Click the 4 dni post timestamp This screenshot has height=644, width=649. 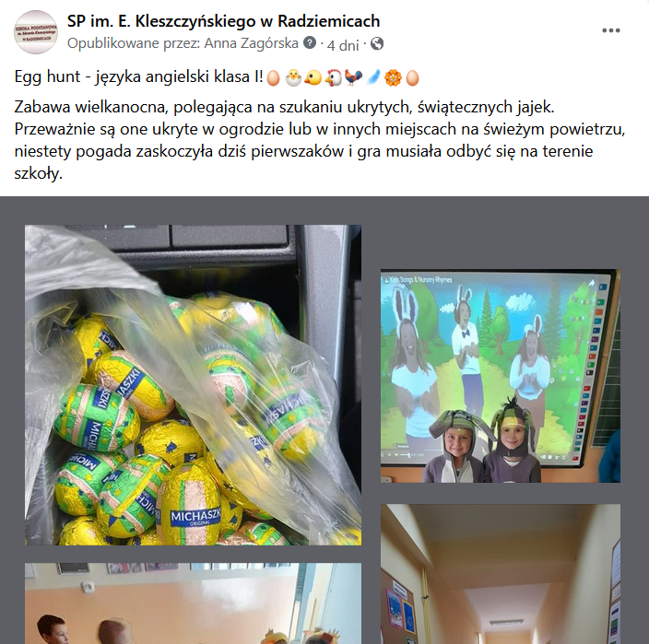tap(343, 45)
